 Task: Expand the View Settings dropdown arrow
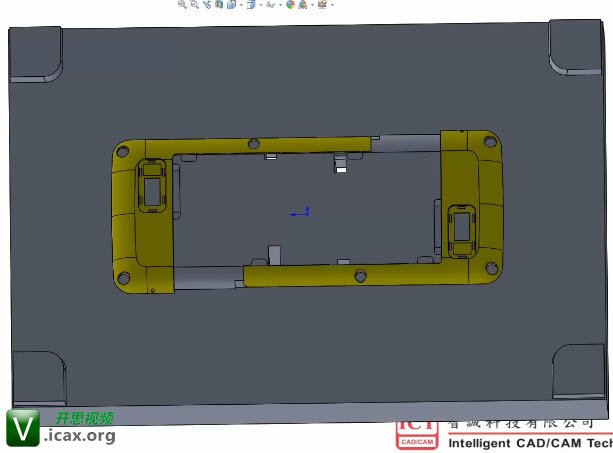[332, 5]
